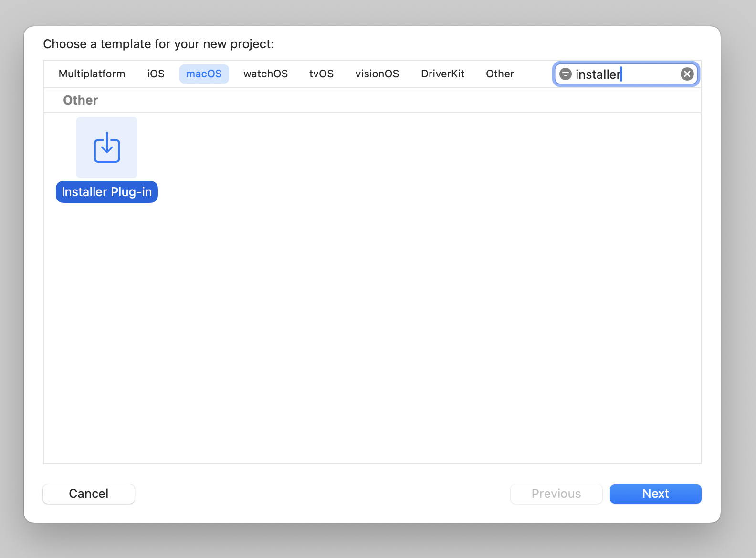Image resolution: width=756 pixels, height=558 pixels.
Task: Click the Installer Plug-in label
Action: click(107, 192)
